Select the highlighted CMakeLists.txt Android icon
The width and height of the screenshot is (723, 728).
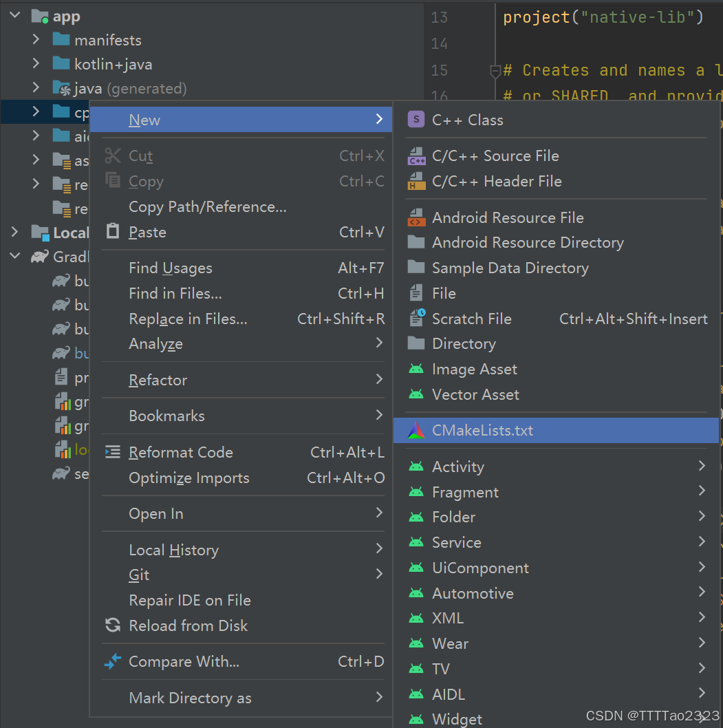click(416, 430)
